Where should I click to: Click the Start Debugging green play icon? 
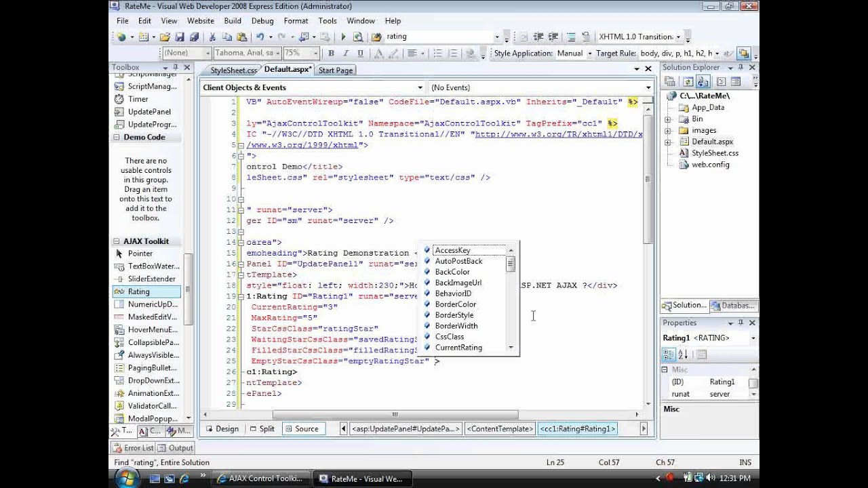tap(343, 37)
